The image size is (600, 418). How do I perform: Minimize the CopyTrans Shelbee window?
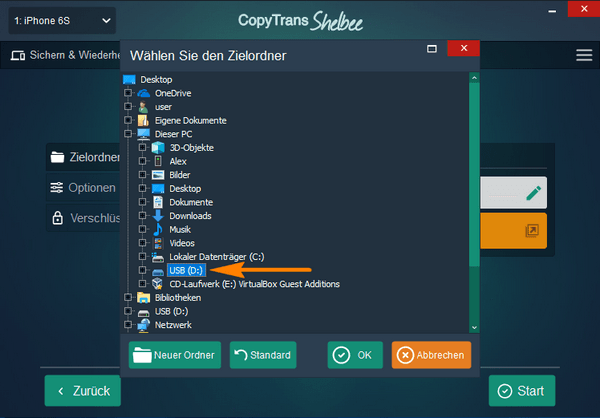pos(552,11)
